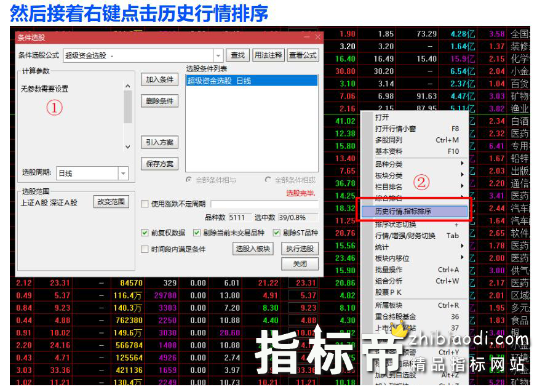Click the 白酒 industry cell
This screenshot has width=537, height=392.
[520, 121]
